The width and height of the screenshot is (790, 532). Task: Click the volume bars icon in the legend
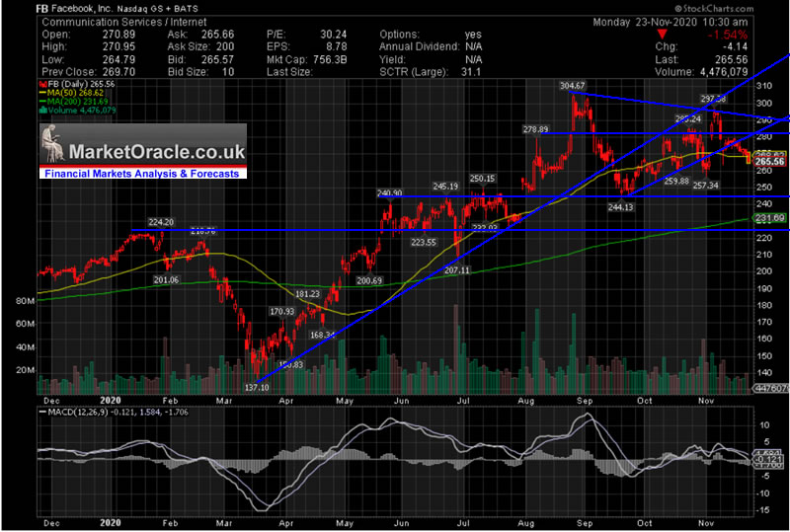[43, 110]
